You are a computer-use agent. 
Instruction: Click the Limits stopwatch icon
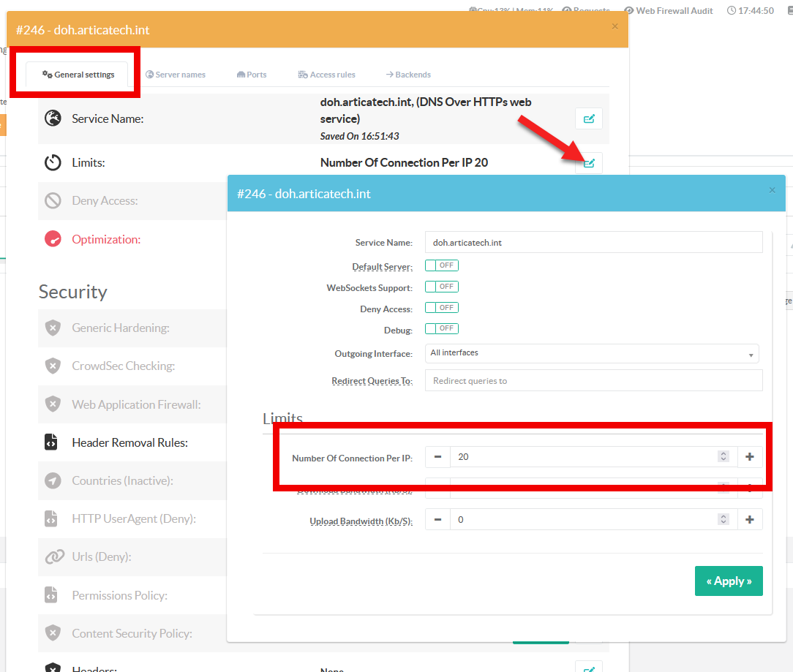(53, 162)
